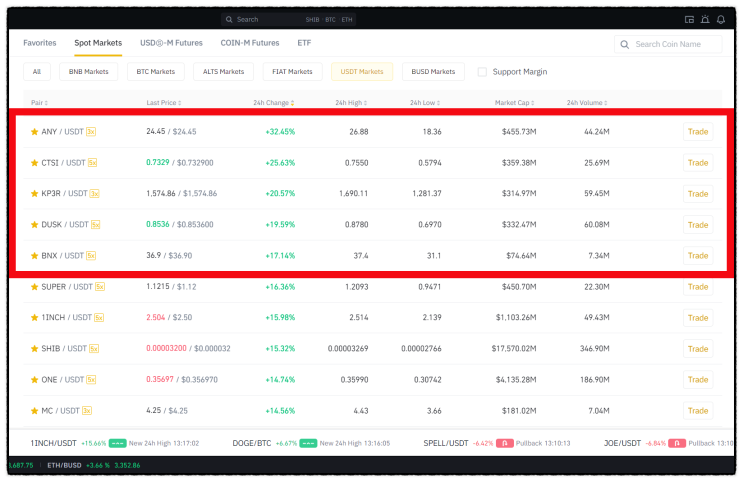Toggle the BNX / USDT favorite star
The width and height of the screenshot is (743, 482).
(34, 255)
